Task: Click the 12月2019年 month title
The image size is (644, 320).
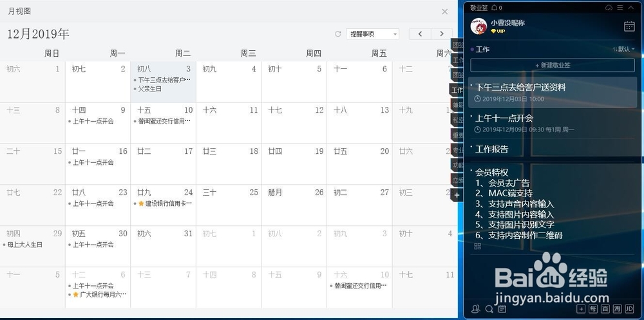Action: tap(38, 34)
